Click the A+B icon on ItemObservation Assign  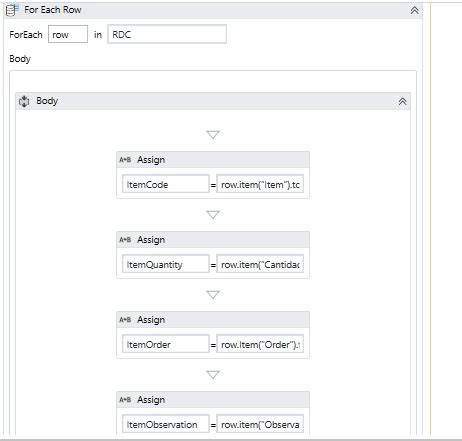click(x=125, y=400)
